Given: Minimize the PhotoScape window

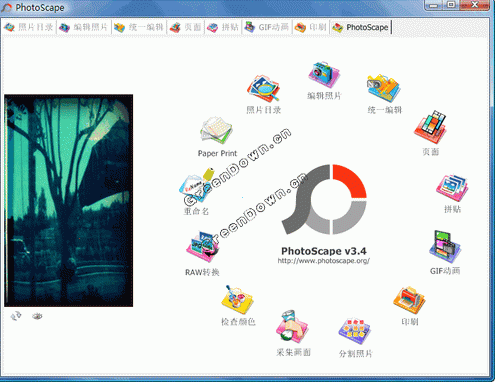Looking at the screenshot, I should pyautogui.click(x=434, y=5).
